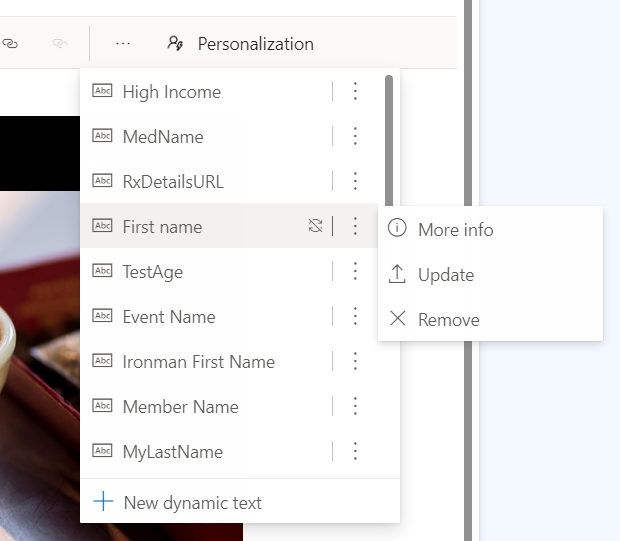This screenshot has height=541, width=620.
Task: Open the toolbar overflow ellipsis menu
Action: click(123, 44)
